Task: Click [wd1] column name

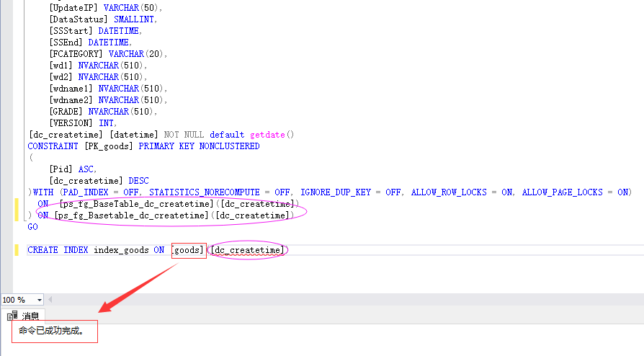Action: [61, 66]
